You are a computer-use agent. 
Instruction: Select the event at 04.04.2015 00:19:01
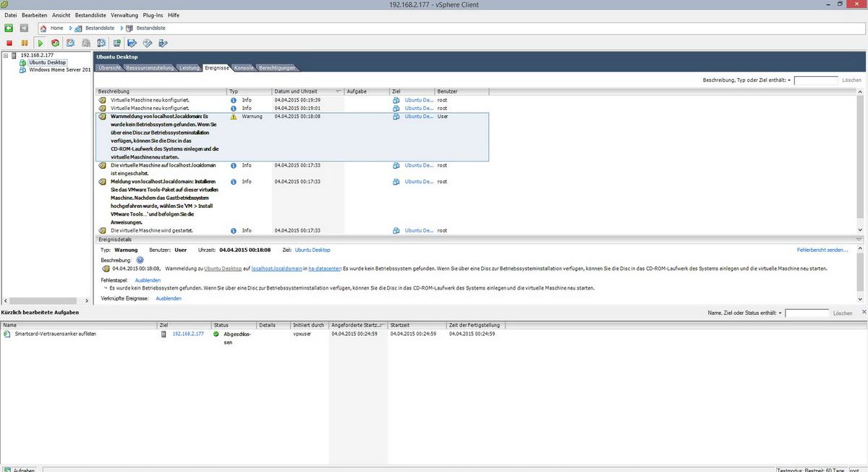292,108
